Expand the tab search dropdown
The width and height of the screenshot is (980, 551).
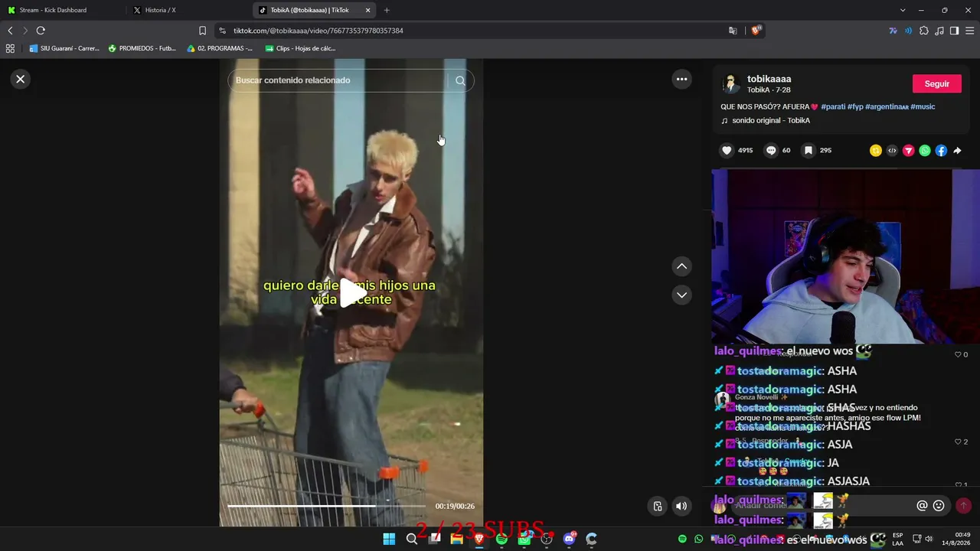pyautogui.click(x=903, y=10)
